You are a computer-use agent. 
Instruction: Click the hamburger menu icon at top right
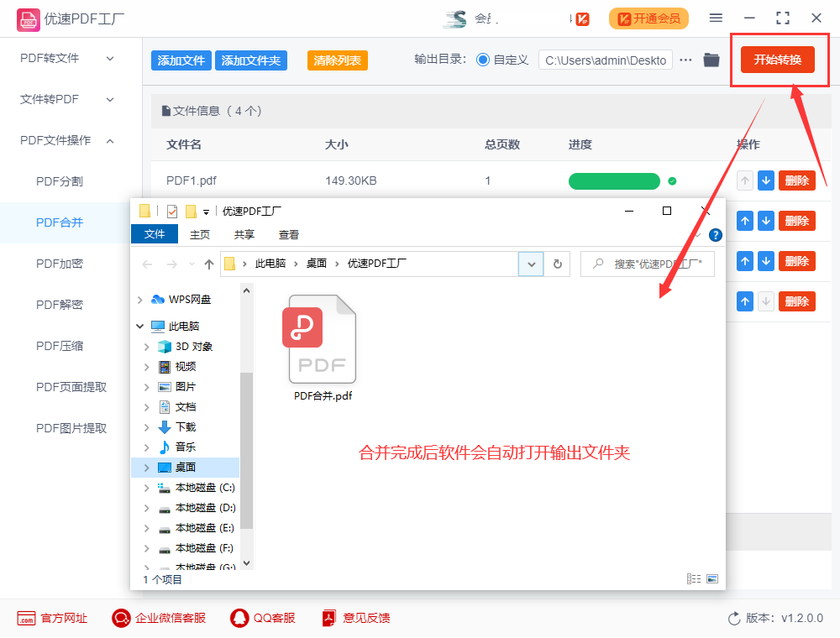[x=716, y=18]
